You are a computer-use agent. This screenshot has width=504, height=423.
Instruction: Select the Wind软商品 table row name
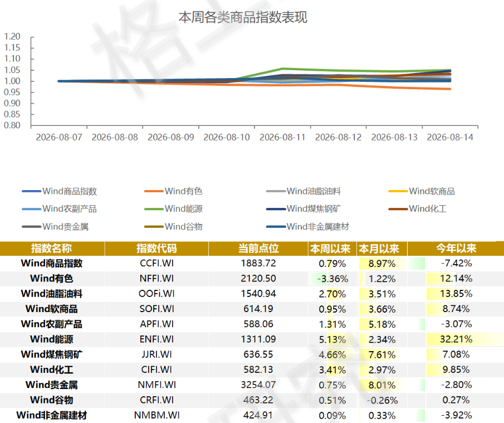[x=51, y=309]
